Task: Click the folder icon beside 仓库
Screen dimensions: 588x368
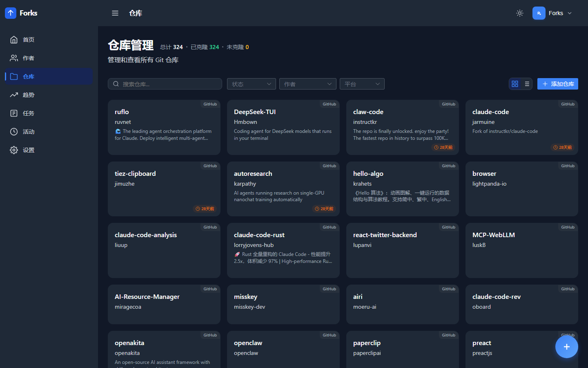Action: pyautogui.click(x=14, y=76)
